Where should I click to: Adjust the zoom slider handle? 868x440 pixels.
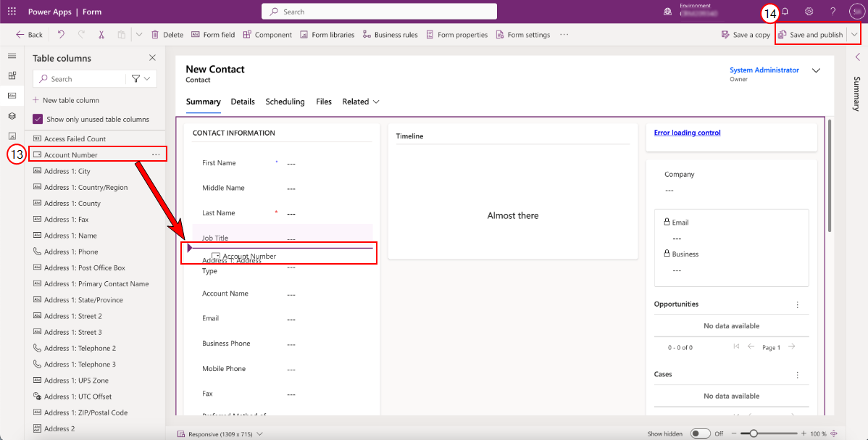click(x=754, y=433)
